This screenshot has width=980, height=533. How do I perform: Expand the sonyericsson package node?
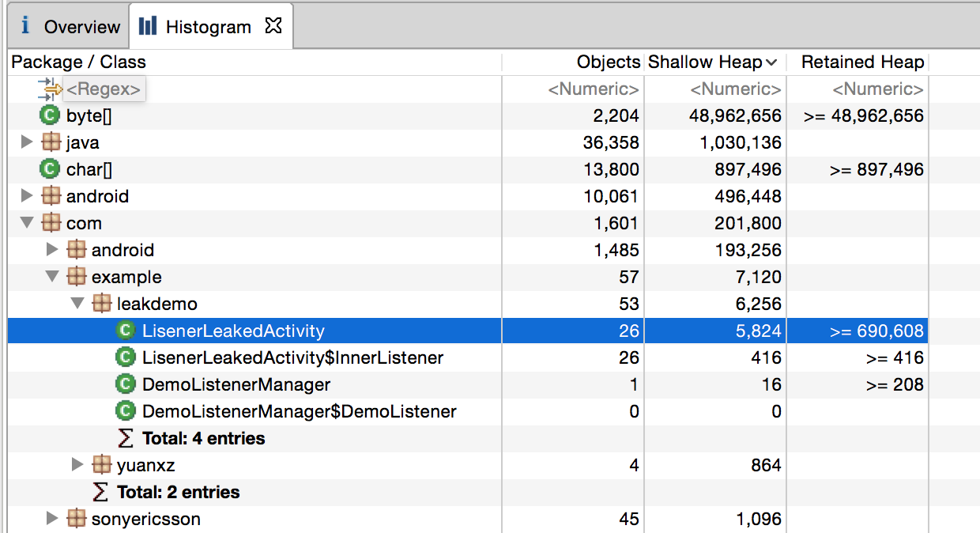tap(52, 518)
